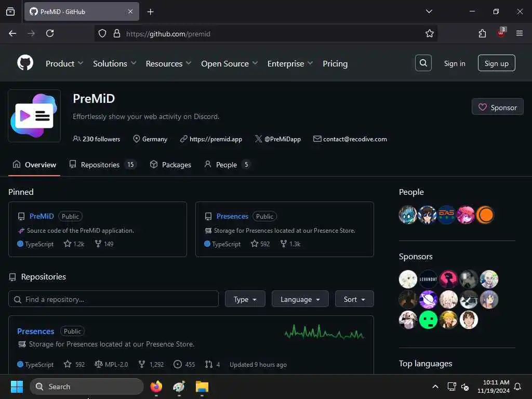Open the @PreMiDapp X profile link
This screenshot has width=532, height=399.
[x=283, y=139]
